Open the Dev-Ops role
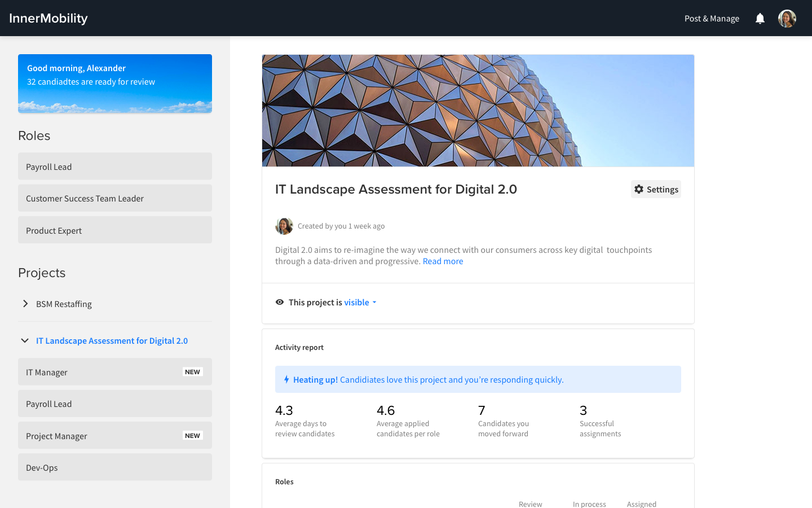 (115, 467)
